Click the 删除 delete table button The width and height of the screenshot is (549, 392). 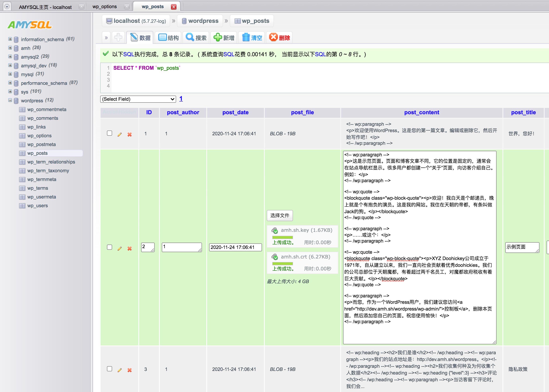point(280,38)
